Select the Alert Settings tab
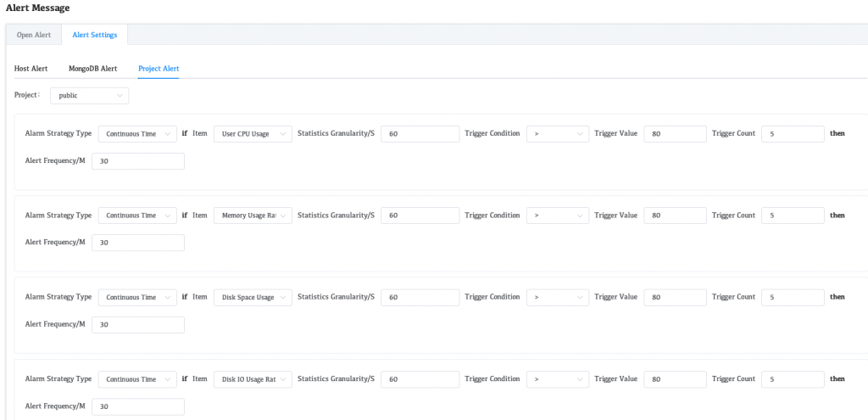The height and width of the screenshot is (420, 868). pos(94,35)
